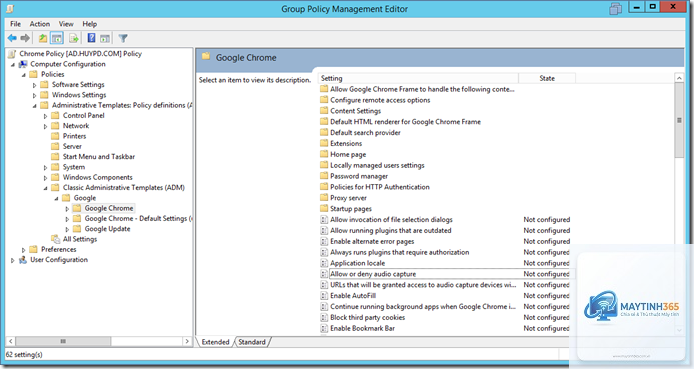Click the Filter funnel toolbar icon
This screenshot has height=369, width=694.
point(123,38)
